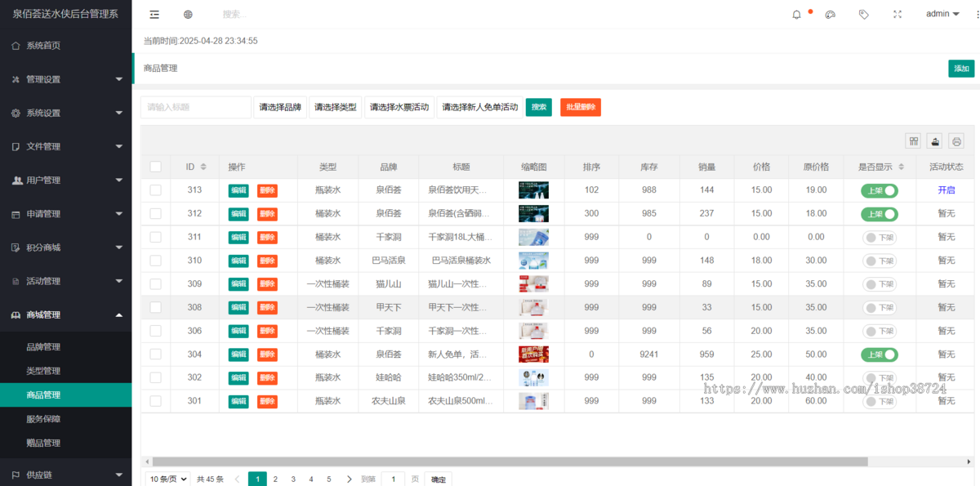Open notifications bell icon
The image size is (980, 486).
point(797,14)
